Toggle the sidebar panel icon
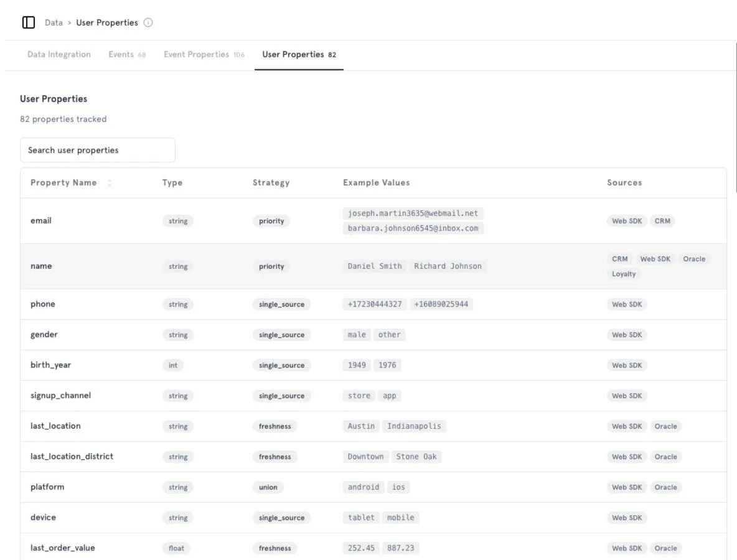Image resolution: width=737 pixels, height=560 pixels. pyautogui.click(x=29, y=22)
